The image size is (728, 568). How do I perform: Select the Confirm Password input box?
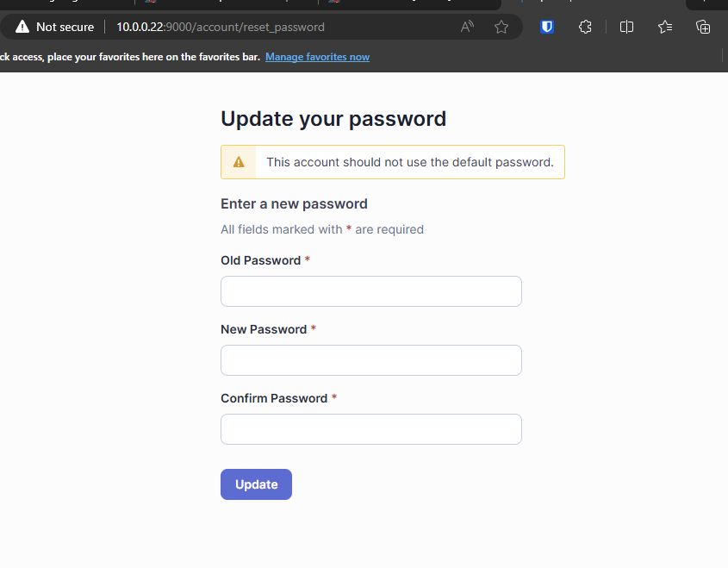tap(371, 429)
